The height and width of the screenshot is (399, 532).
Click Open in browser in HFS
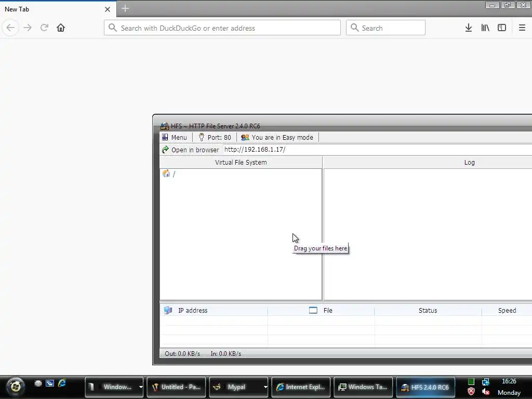pyautogui.click(x=190, y=150)
